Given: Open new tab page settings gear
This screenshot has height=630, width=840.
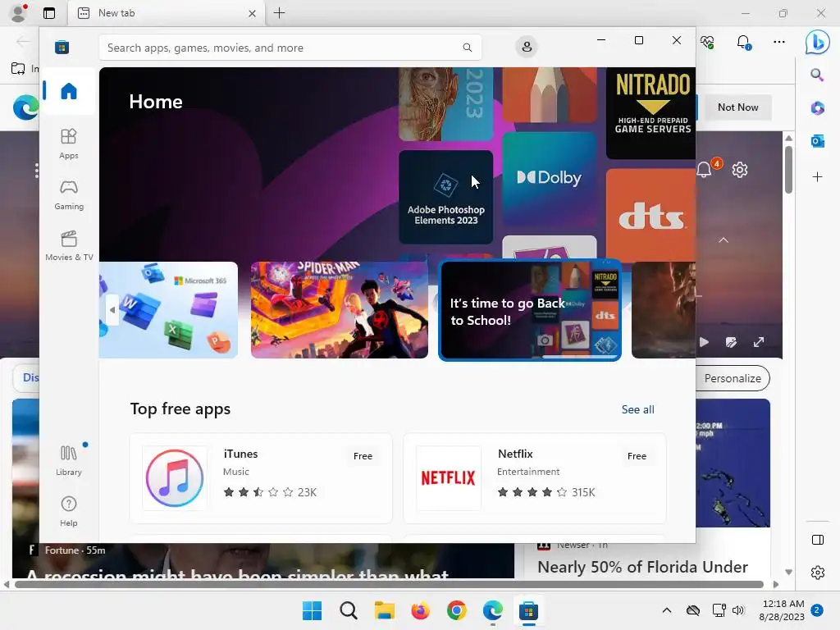Looking at the screenshot, I should tap(740, 170).
